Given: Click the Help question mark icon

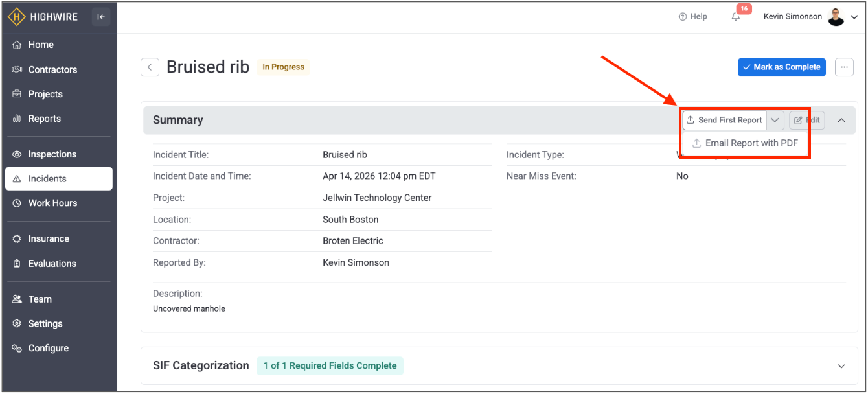Looking at the screenshot, I should [682, 17].
